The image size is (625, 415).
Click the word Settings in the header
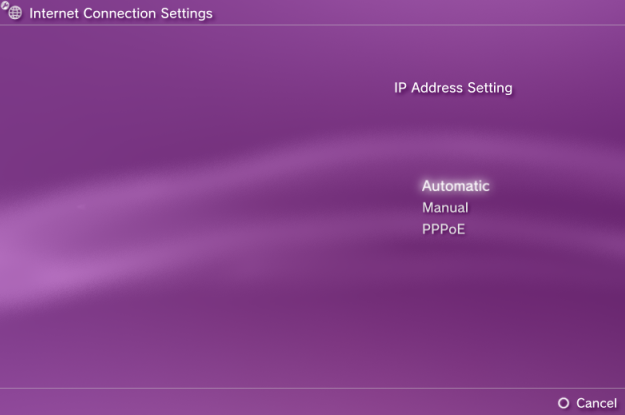pos(187,14)
